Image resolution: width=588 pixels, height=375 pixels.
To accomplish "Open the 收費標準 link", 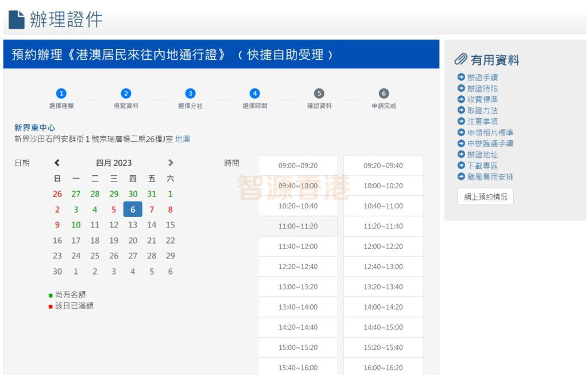I will (x=482, y=99).
